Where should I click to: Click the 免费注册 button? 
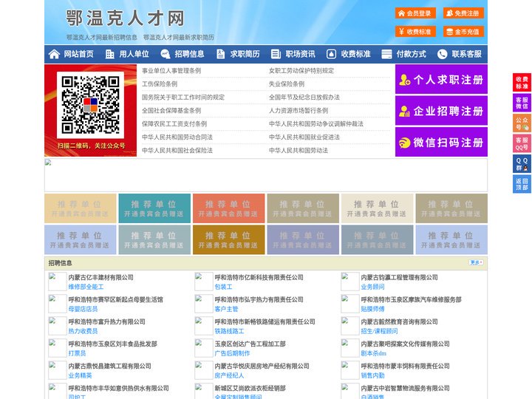463,13
